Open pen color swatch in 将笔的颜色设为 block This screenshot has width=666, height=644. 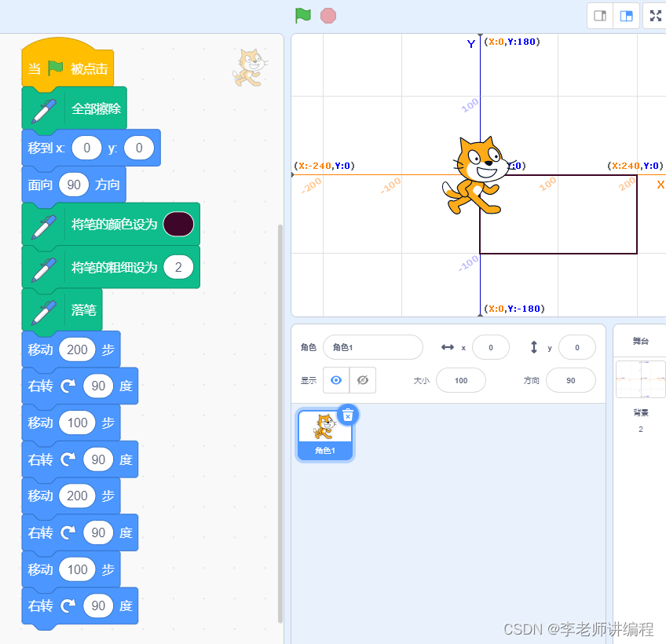[178, 225]
